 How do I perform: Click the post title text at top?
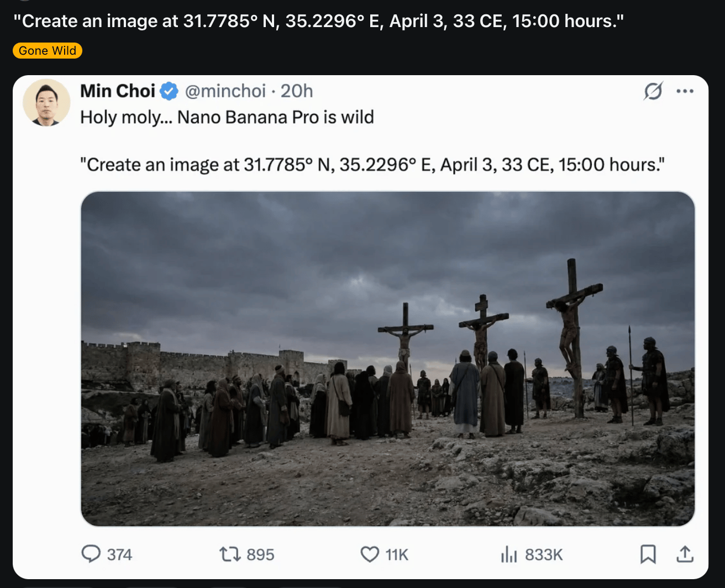point(318,21)
